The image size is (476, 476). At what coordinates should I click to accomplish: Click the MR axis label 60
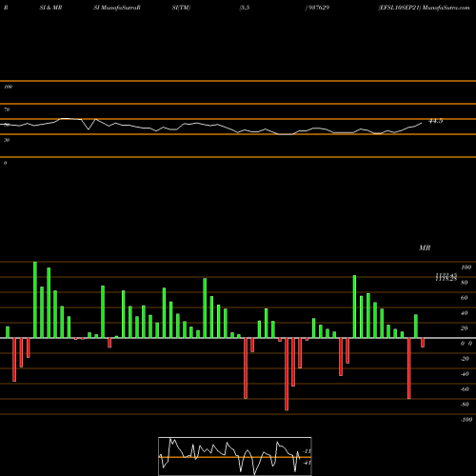[x=465, y=298]
